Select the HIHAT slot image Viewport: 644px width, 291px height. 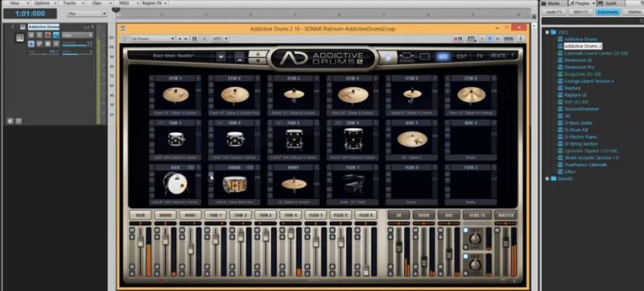(x=294, y=184)
